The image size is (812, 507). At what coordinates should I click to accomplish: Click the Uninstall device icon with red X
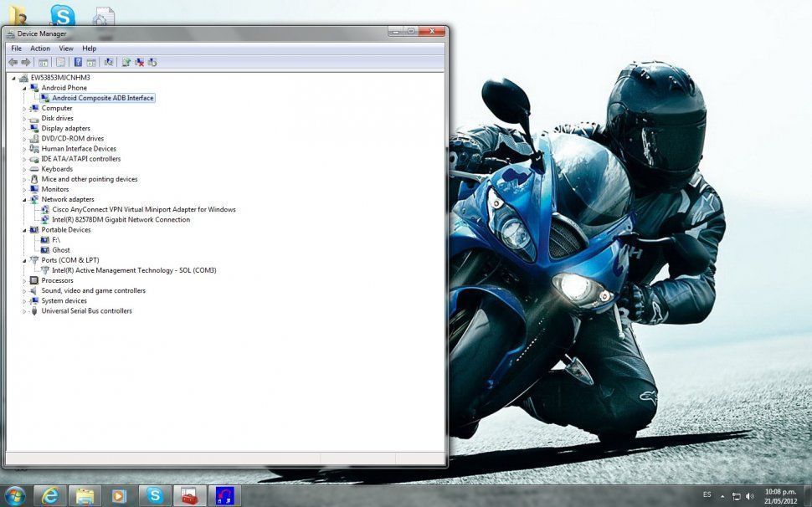(x=139, y=62)
